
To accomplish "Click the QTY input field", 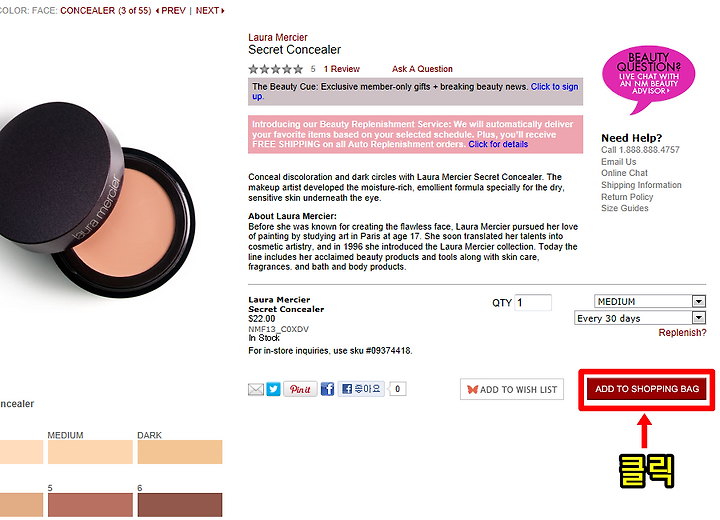I will (533, 303).
